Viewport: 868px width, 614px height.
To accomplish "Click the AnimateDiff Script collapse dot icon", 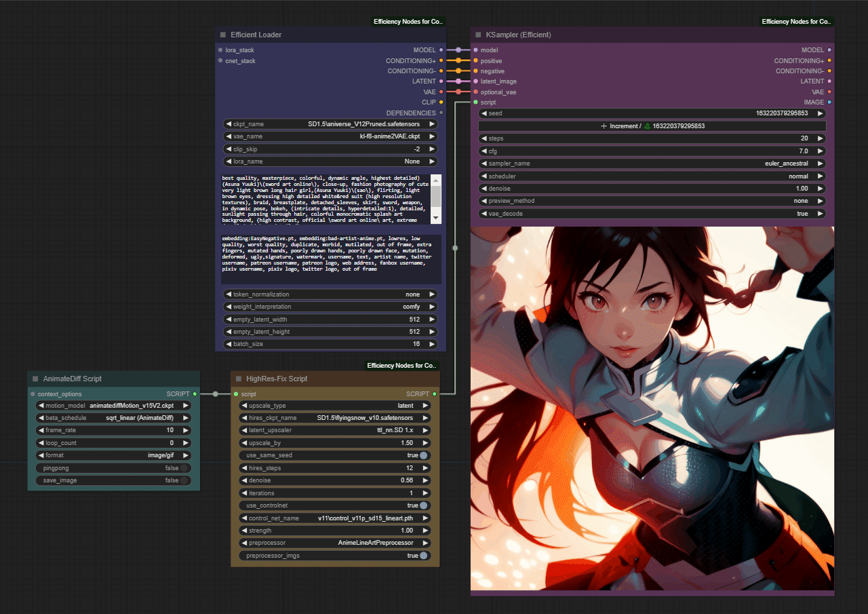I will click(x=35, y=379).
